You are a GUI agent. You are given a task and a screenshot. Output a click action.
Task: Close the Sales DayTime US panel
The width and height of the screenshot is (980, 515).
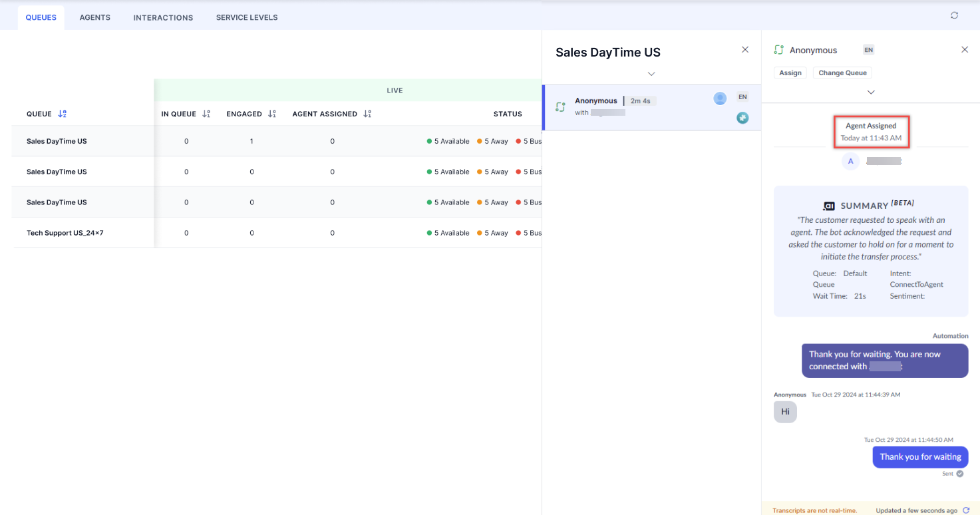tap(745, 50)
